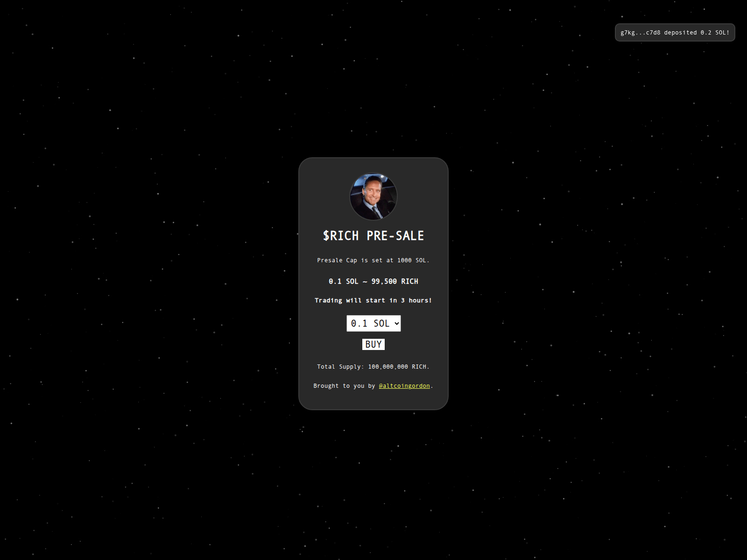
Task: Click the dropdown arrow next to 0.1 SOL
Action: point(396,323)
